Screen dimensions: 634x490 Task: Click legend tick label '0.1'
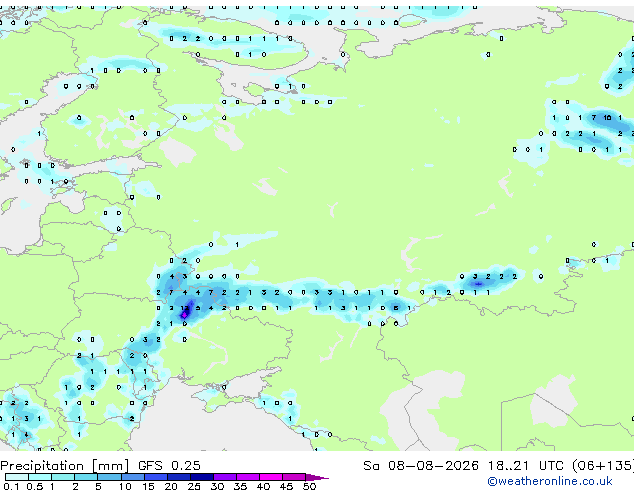coord(11,486)
